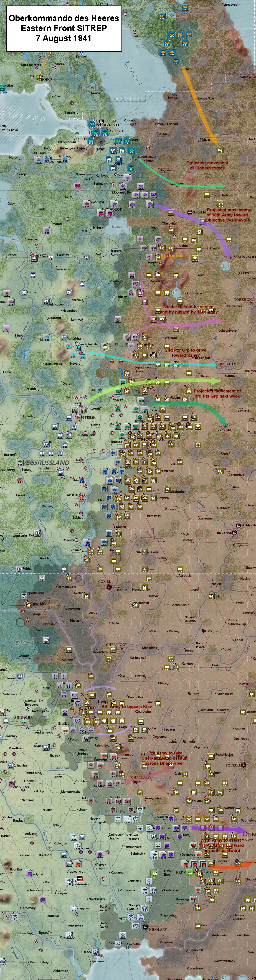256x980 pixels.
Task: Click the orange 'Valdai Hills' label
Action: [x=172, y=256]
